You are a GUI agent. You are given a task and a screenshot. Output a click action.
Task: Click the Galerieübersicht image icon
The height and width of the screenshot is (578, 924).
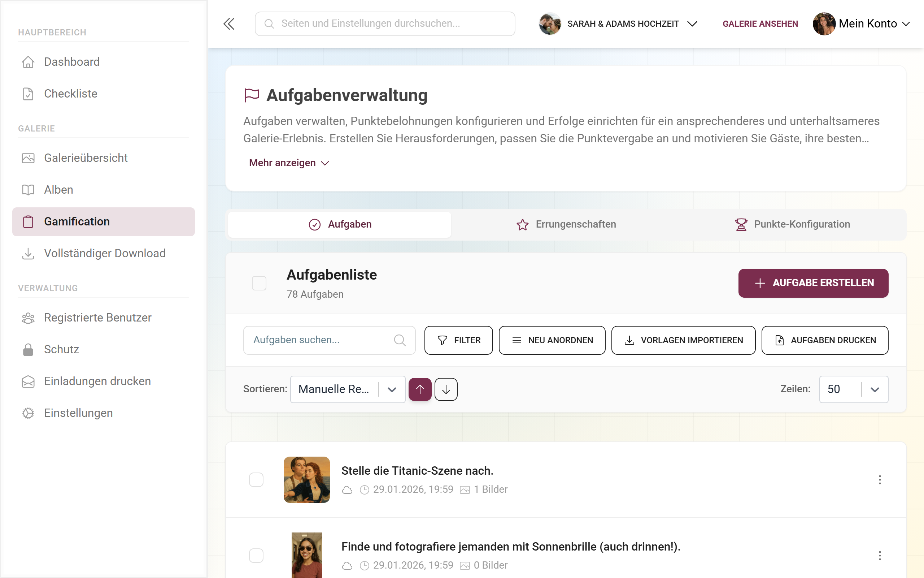28,158
